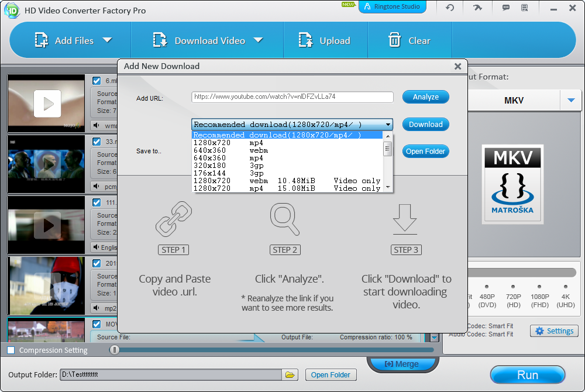Click the Run button
Screen dimensions: 585x392
528,375
